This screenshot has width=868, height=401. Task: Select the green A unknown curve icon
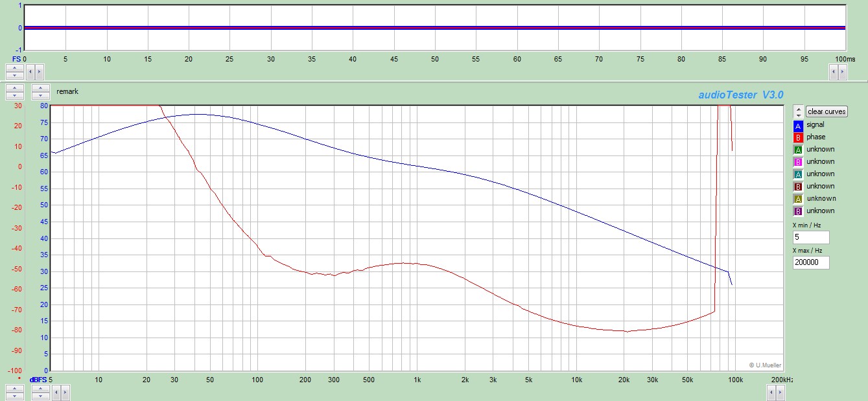coord(798,150)
